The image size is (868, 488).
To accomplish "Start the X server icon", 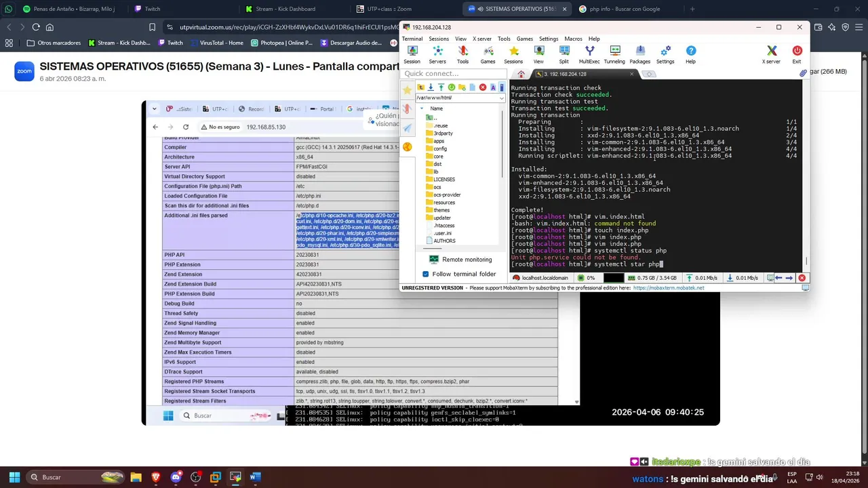I will 771,54.
